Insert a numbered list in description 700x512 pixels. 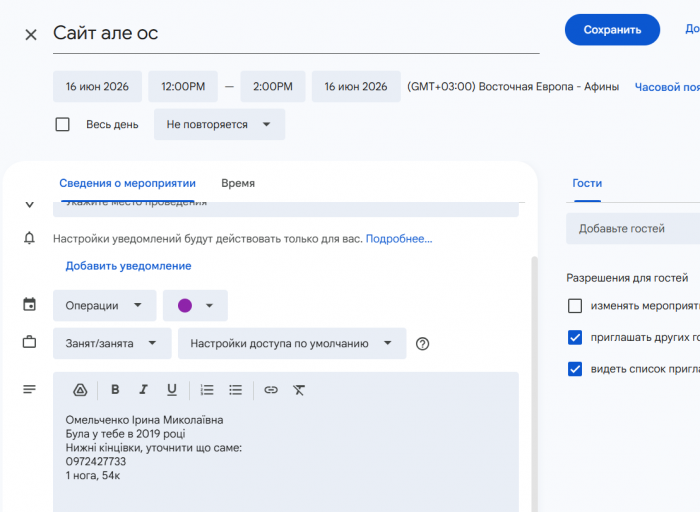click(x=207, y=390)
